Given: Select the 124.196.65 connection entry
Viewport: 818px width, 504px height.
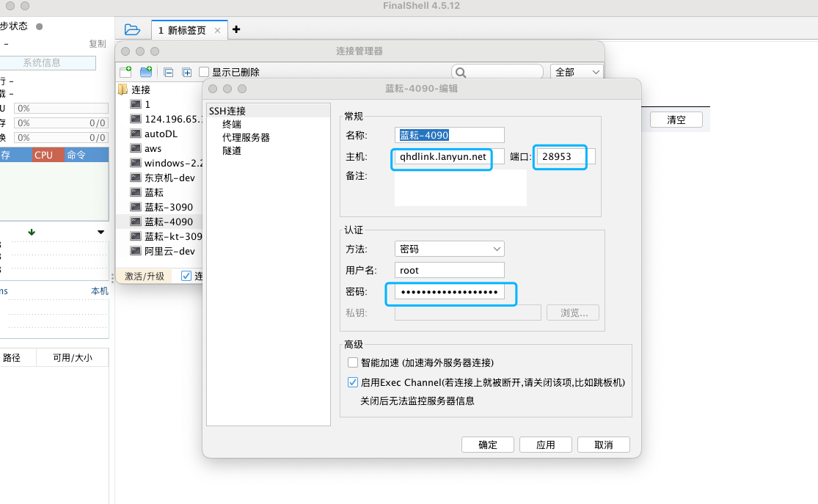Looking at the screenshot, I should click(173, 119).
